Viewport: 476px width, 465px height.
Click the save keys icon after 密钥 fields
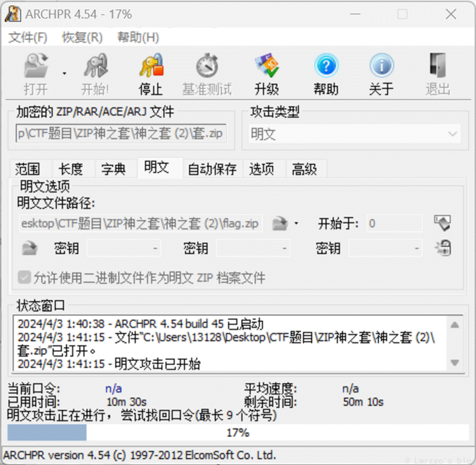(x=443, y=248)
